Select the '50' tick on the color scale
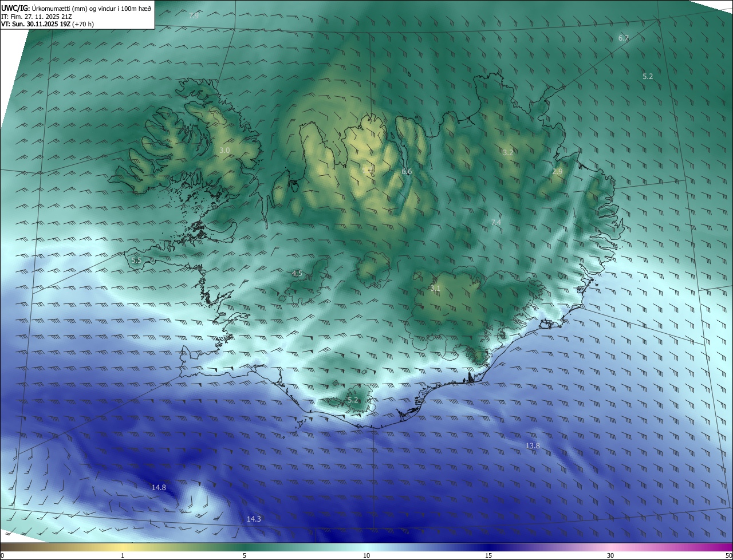Viewport: 733px width, 560px height. point(728,555)
